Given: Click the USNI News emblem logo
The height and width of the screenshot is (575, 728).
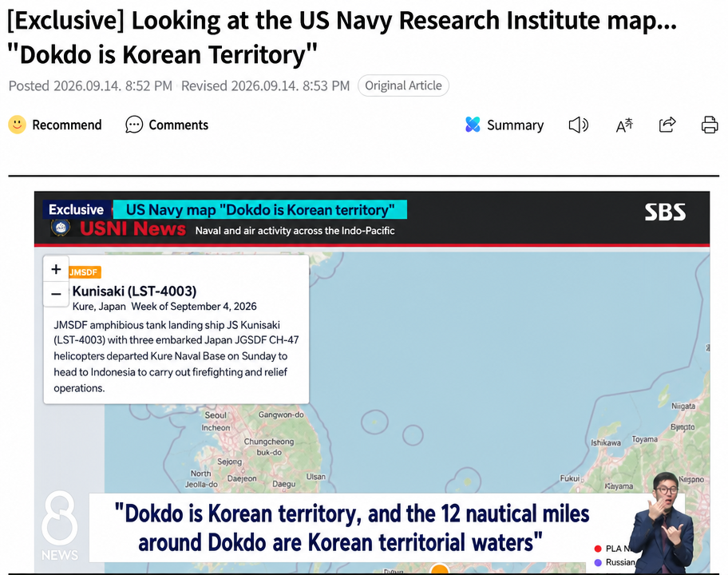Looking at the screenshot, I should click(61, 228).
